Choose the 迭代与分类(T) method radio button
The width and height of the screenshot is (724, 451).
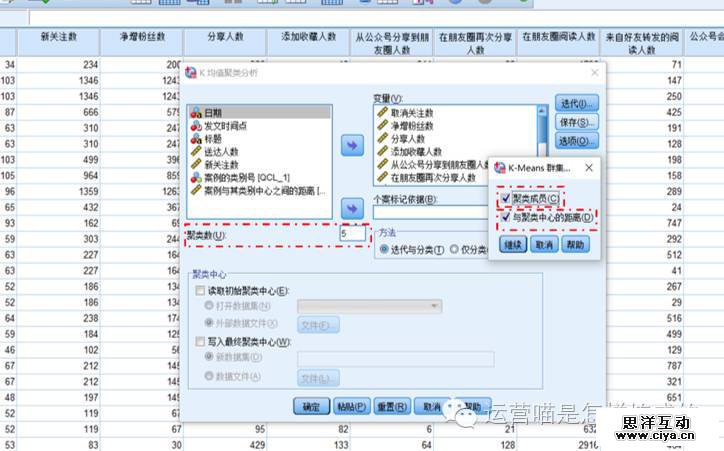coord(384,250)
